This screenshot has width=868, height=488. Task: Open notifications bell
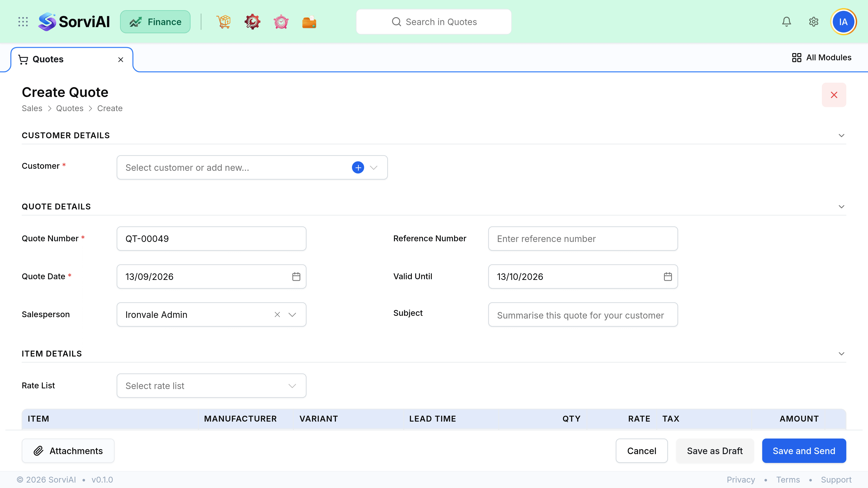point(786,22)
